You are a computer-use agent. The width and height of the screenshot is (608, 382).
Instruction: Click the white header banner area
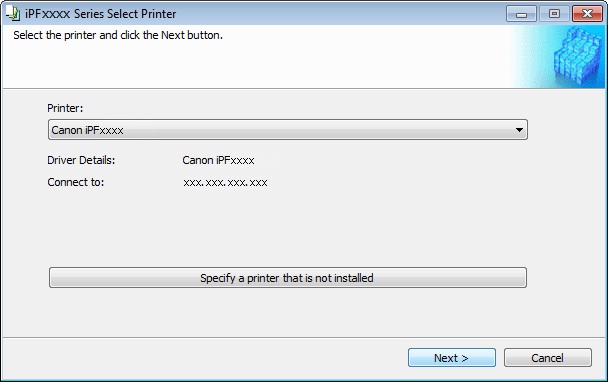pos(256,62)
